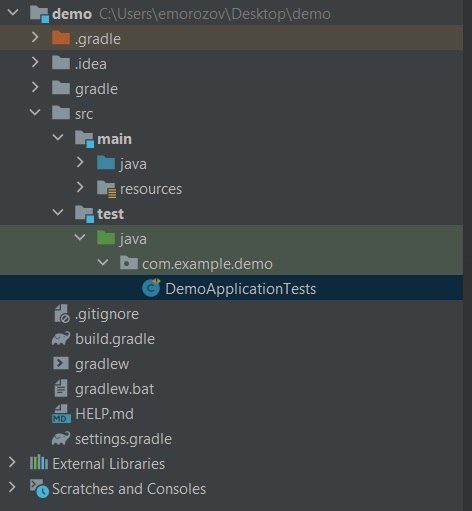
Task: Click the build.gradle elephant icon
Action: (x=61, y=338)
